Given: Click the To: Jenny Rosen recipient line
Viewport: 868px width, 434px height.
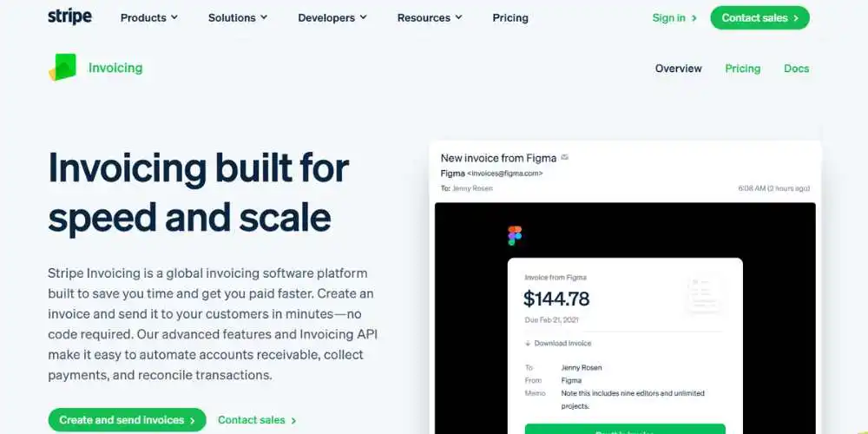Looking at the screenshot, I should point(467,188).
